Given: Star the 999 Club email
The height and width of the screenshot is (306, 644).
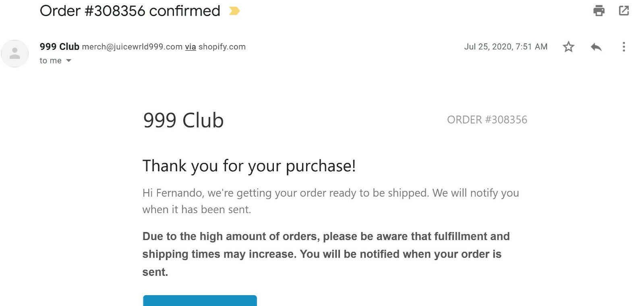Looking at the screenshot, I should [568, 47].
